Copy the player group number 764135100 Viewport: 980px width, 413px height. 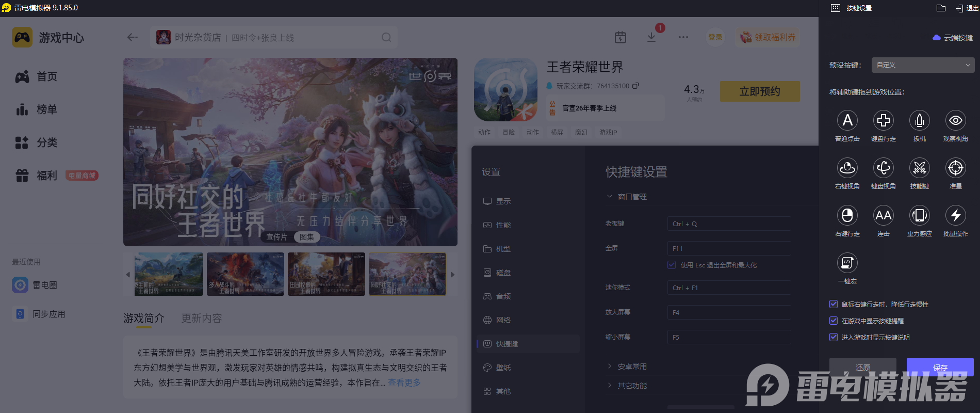click(635, 86)
